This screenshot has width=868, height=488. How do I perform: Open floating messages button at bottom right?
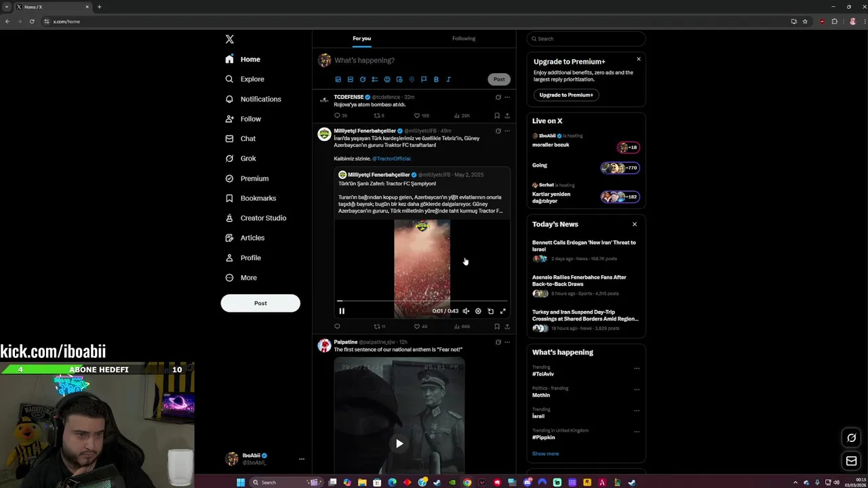852,462
